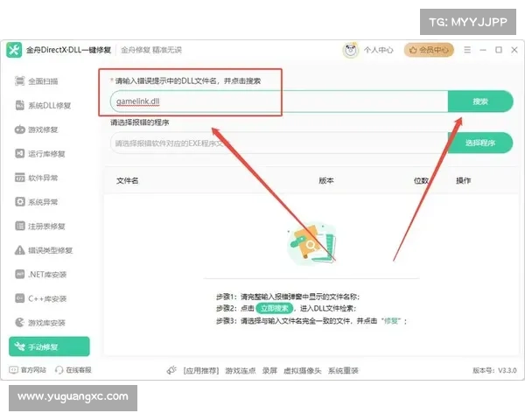Viewport: 525px width, 420px height.
Task: Switch to 系统DLL修复
Action: pyautogui.click(x=50, y=105)
